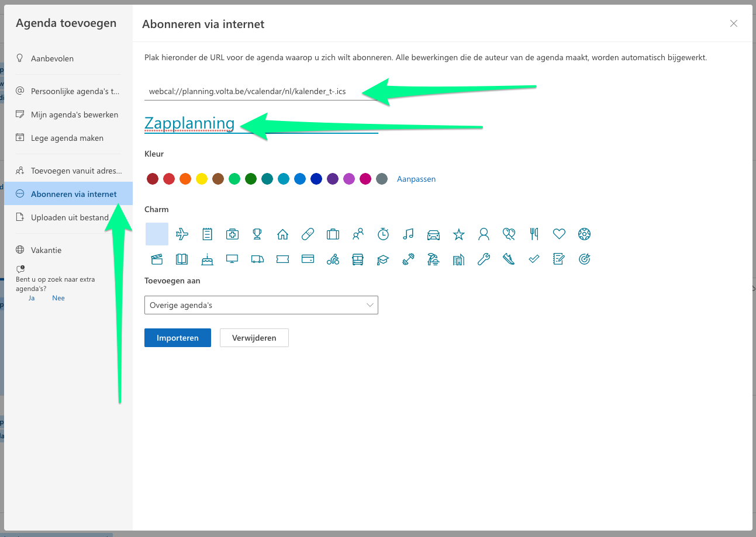Pick the single person charm
This screenshot has width=756, height=537.
pyautogui.click(x=484, y=234)
